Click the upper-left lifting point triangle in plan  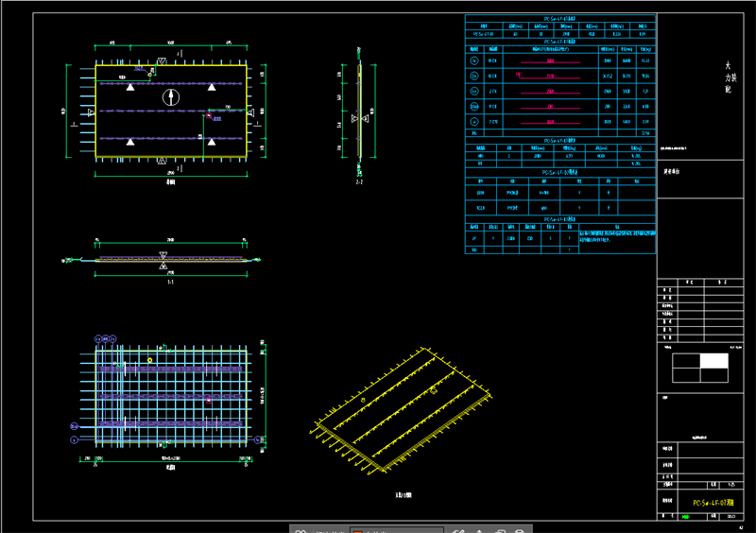[x=130, y=87]
